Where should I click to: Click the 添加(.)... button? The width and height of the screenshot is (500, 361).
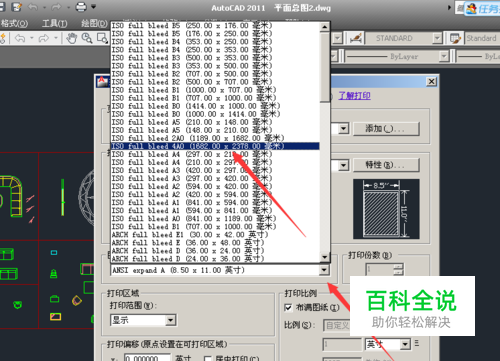point(386,129)
